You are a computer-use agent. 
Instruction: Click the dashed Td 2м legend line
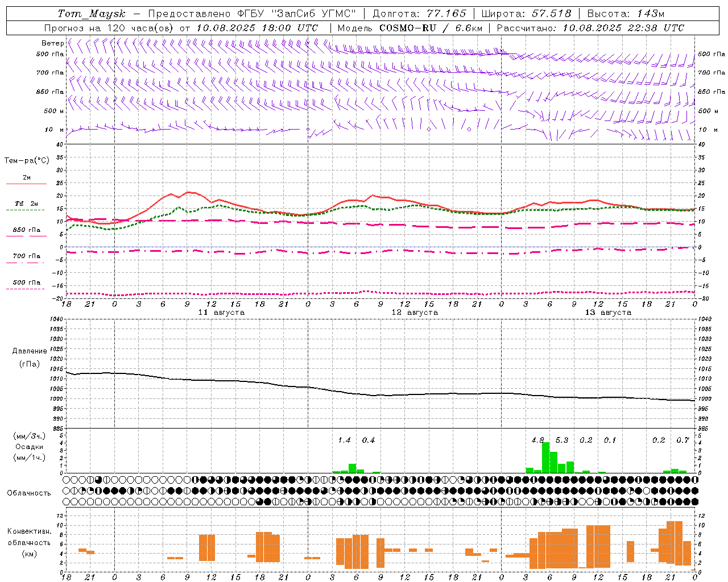pos(25,210)
